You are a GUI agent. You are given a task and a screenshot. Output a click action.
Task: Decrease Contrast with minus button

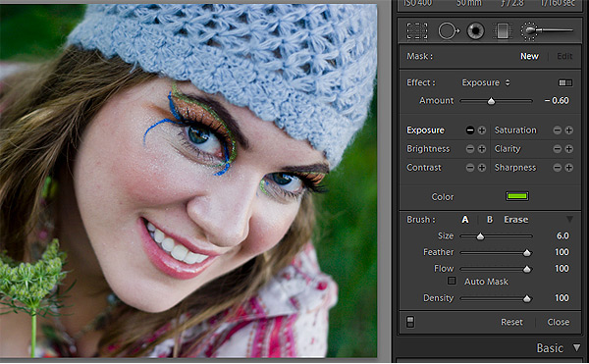tap(470, 168)
